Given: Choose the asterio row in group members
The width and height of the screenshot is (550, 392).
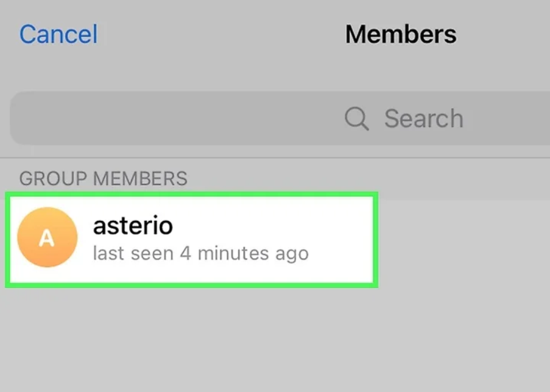Looking at the screenshot, I should tap(191, 239).
